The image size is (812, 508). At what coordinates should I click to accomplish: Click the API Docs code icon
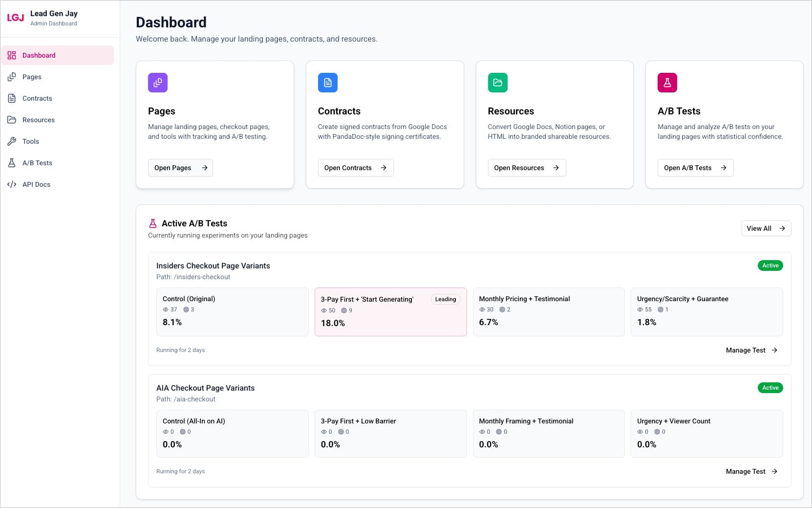(12, 184)
